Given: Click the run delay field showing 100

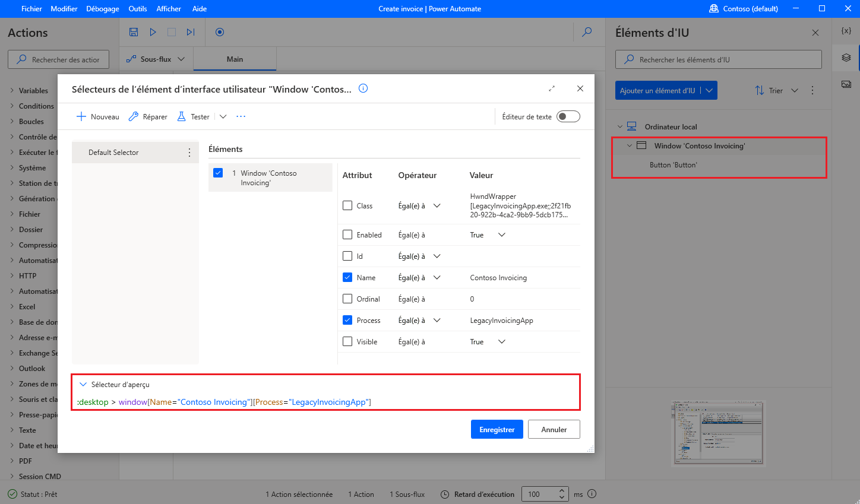Looking at the screenshot, I should point(540,494).
